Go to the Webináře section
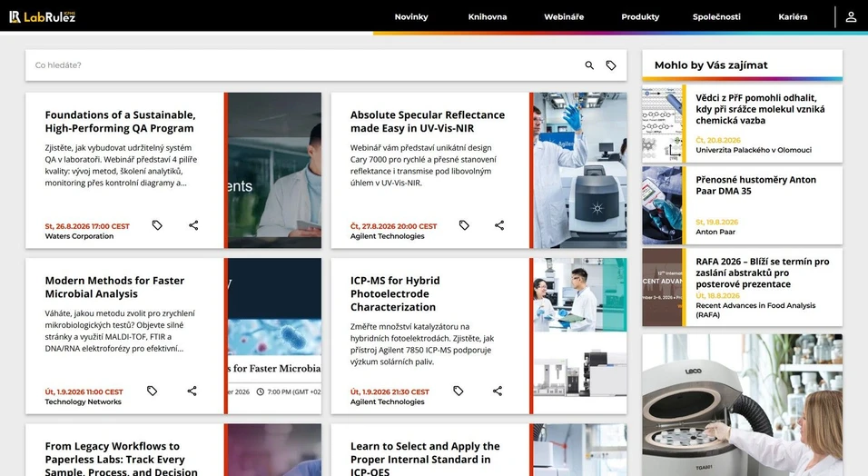 (x=564, y=16)
